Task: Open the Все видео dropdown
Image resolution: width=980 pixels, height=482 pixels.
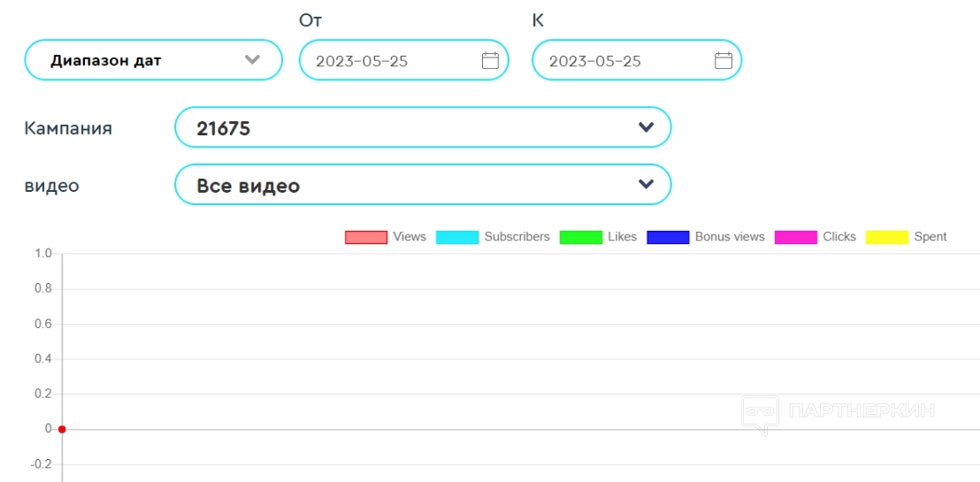Action: click(x=423, y=185)
